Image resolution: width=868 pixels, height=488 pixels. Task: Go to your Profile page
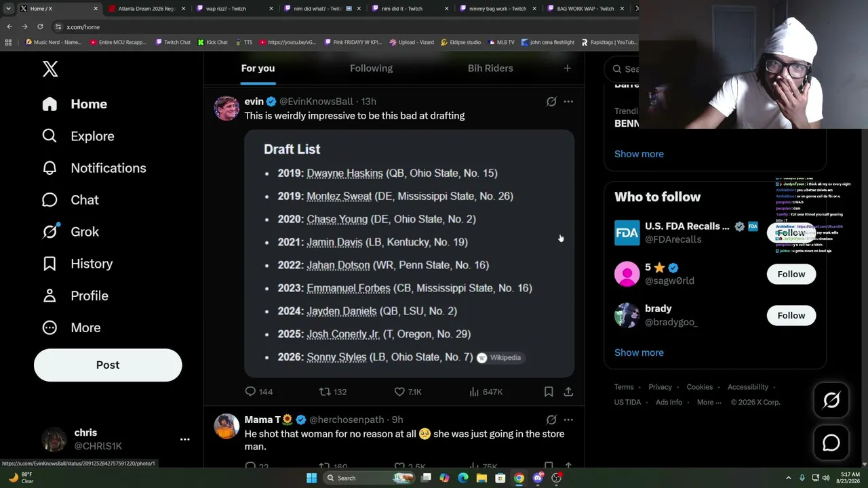[x=75, y=296]
